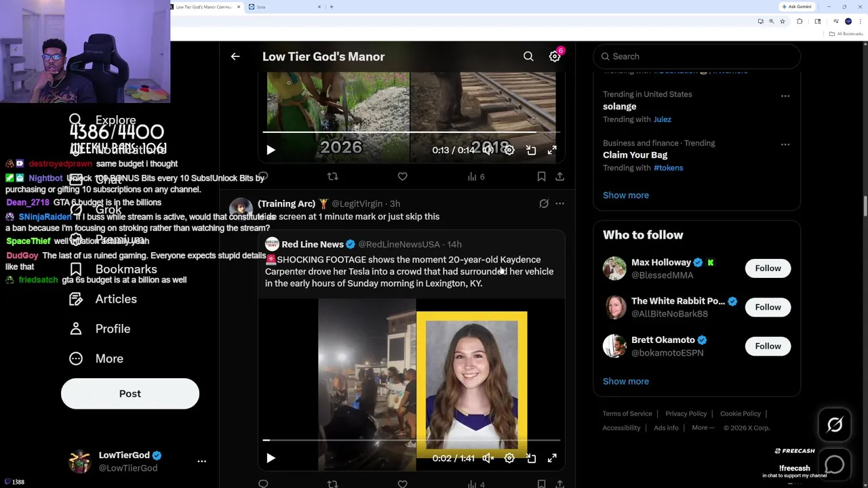Open the Red Line News profile name
Screen dimensions: 868x488
point(313,244)
